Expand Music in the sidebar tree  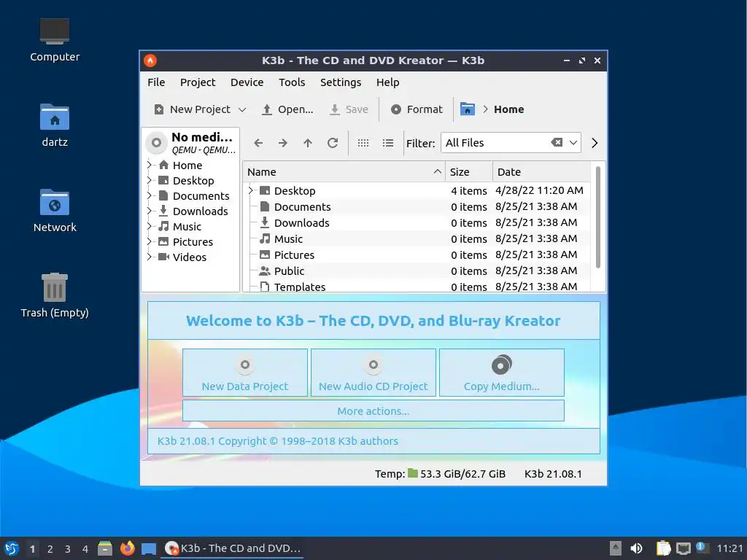[149, 226]
